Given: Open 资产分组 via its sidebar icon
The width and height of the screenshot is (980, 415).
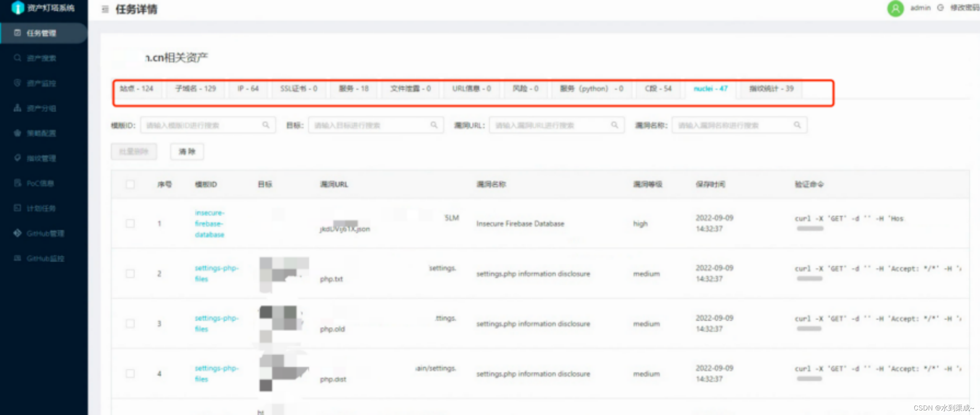Looking at the screenshot, I should [17, 108].
